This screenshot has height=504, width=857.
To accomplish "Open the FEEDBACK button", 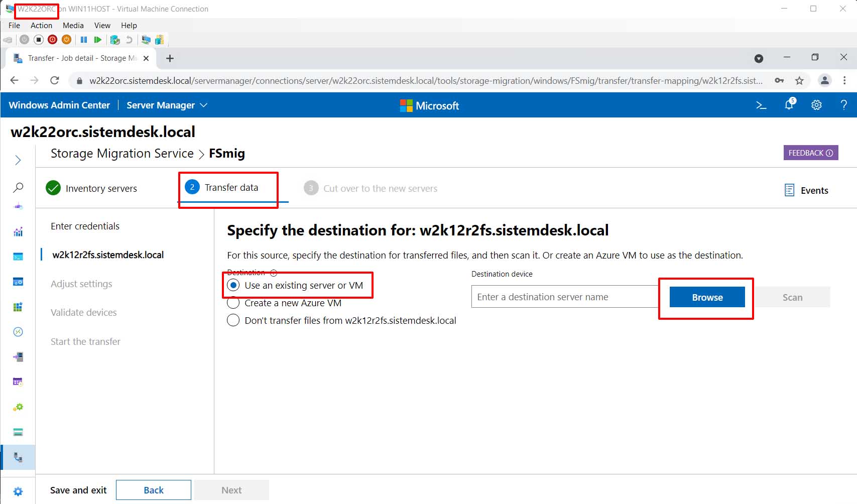I will (811, 153).
